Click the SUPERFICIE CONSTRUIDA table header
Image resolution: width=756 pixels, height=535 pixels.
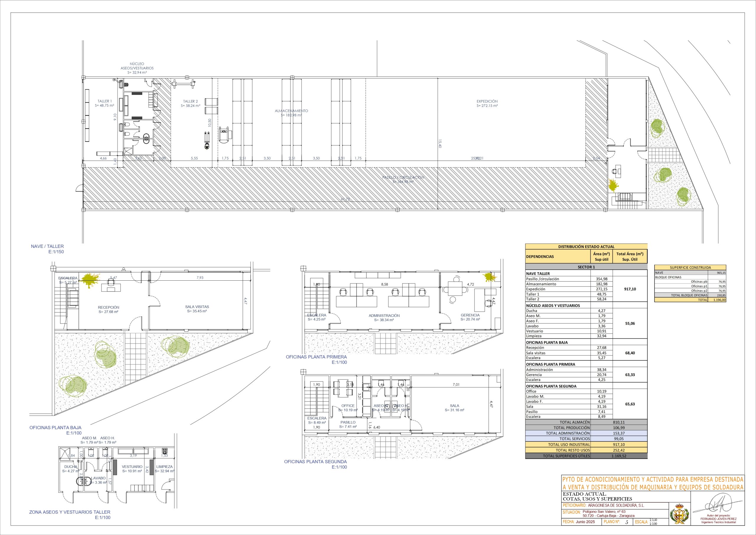690,268
